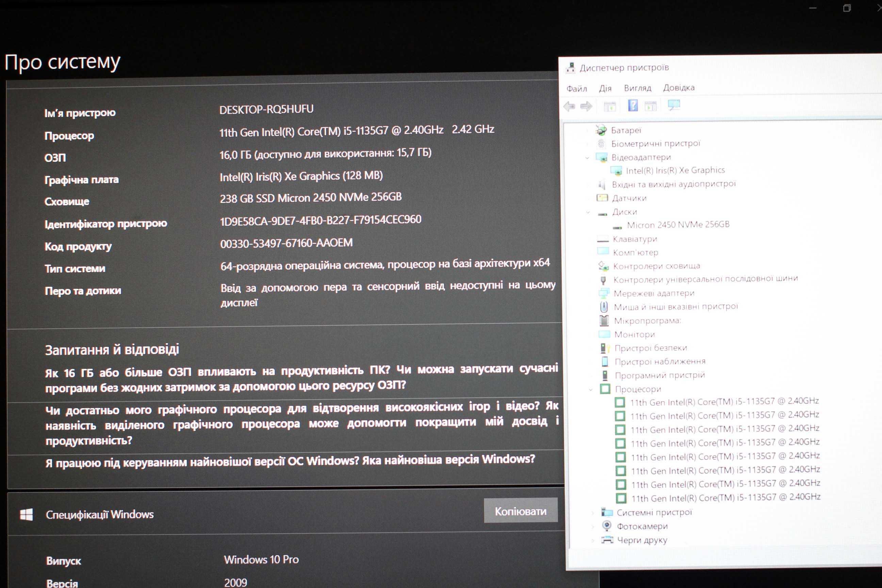Expand the Фотокамери tree node
The width and height of the screenshot is (882, 588).
pos(593,527)
